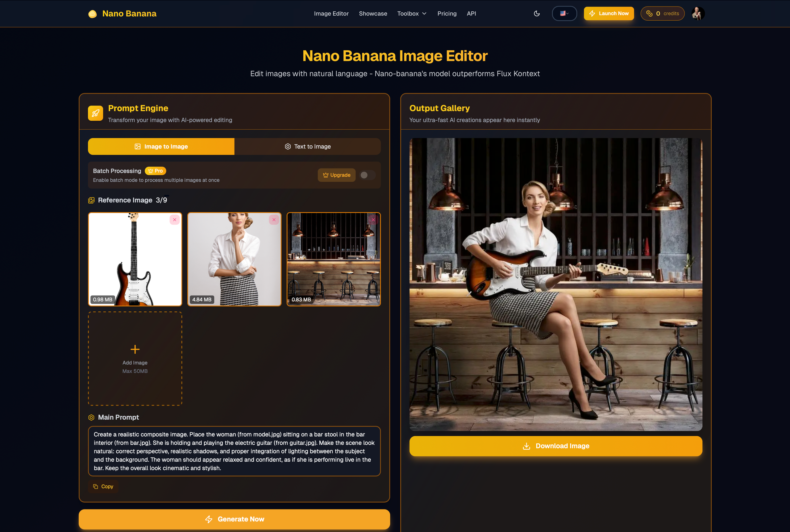
Task: Toggle dark mode moon icon
Action: [537, 14]
